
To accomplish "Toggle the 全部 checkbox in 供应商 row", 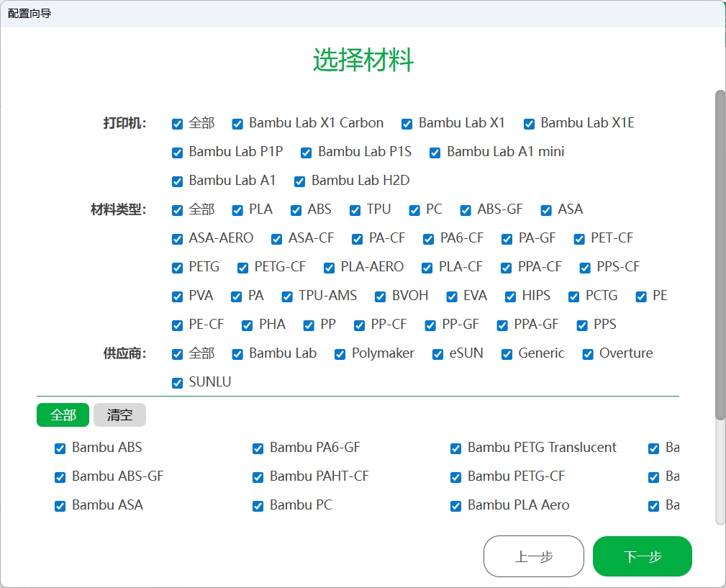I will click(177, 354).
